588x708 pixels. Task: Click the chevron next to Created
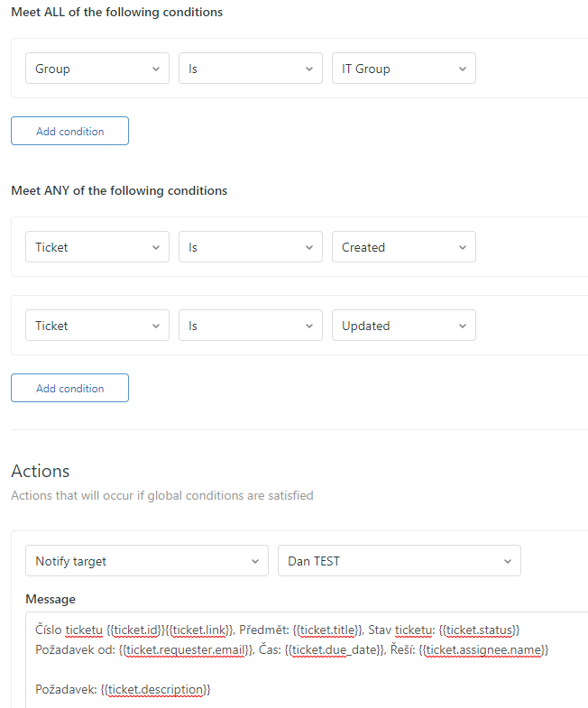(463, 247)
